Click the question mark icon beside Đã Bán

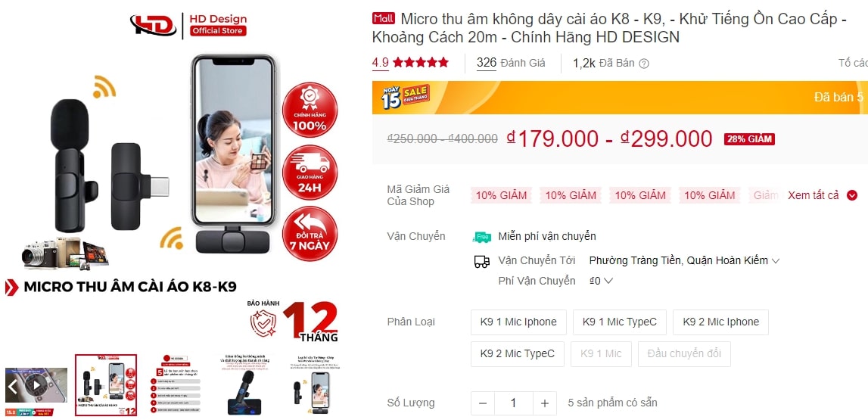click(644, 64)
